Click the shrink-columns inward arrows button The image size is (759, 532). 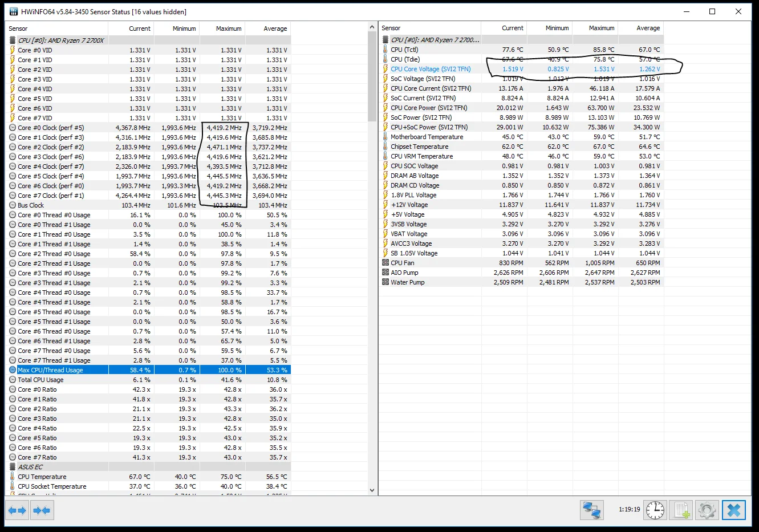click(x=42, y=510)
